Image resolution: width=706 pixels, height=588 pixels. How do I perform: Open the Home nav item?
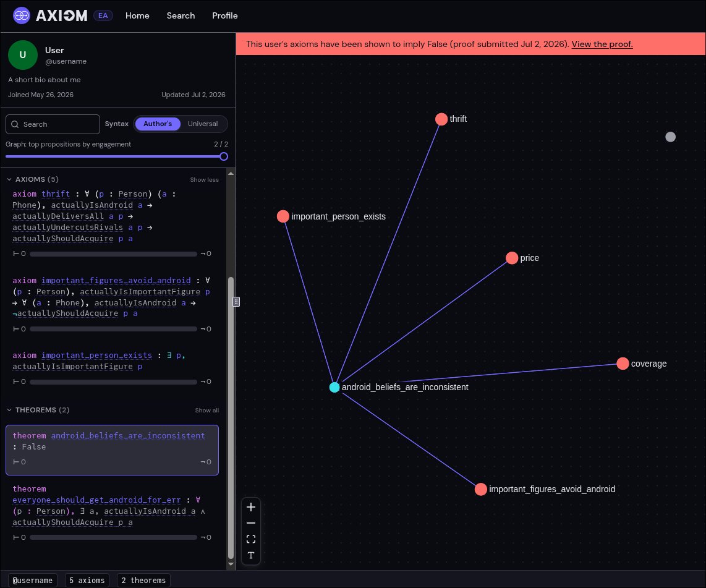click(137, 15)
